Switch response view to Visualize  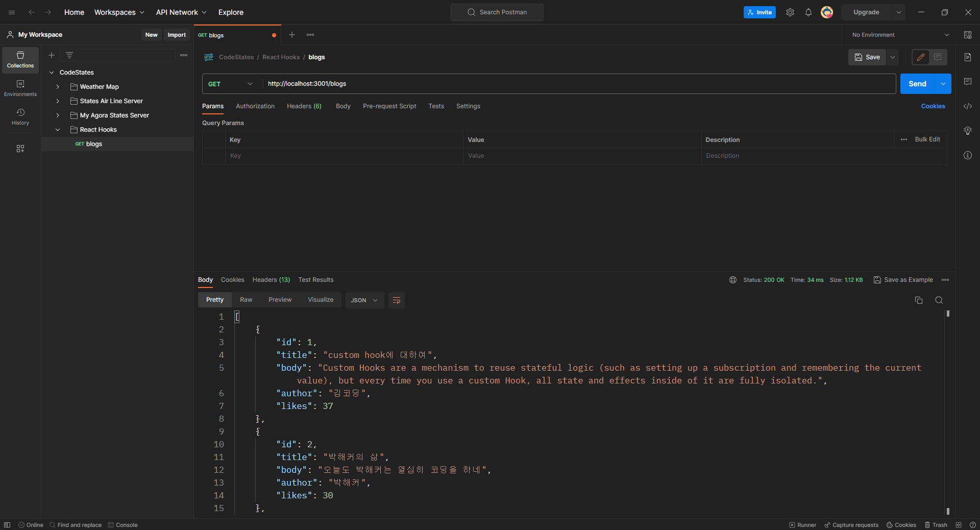[x=320, y=300]
